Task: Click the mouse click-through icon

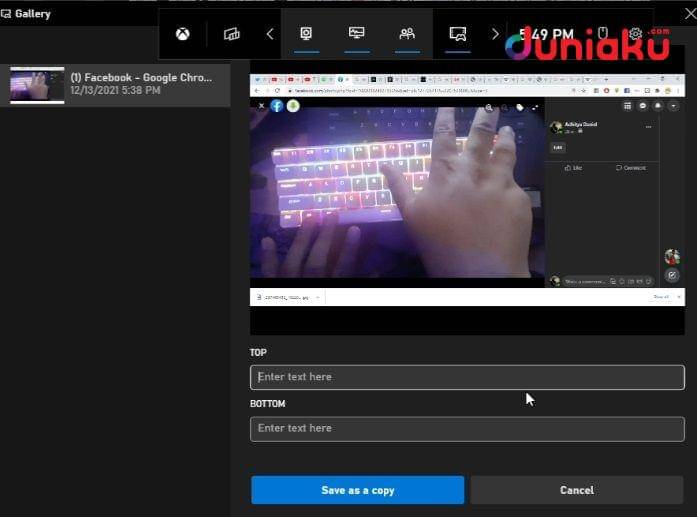Action: coord(603,34)
